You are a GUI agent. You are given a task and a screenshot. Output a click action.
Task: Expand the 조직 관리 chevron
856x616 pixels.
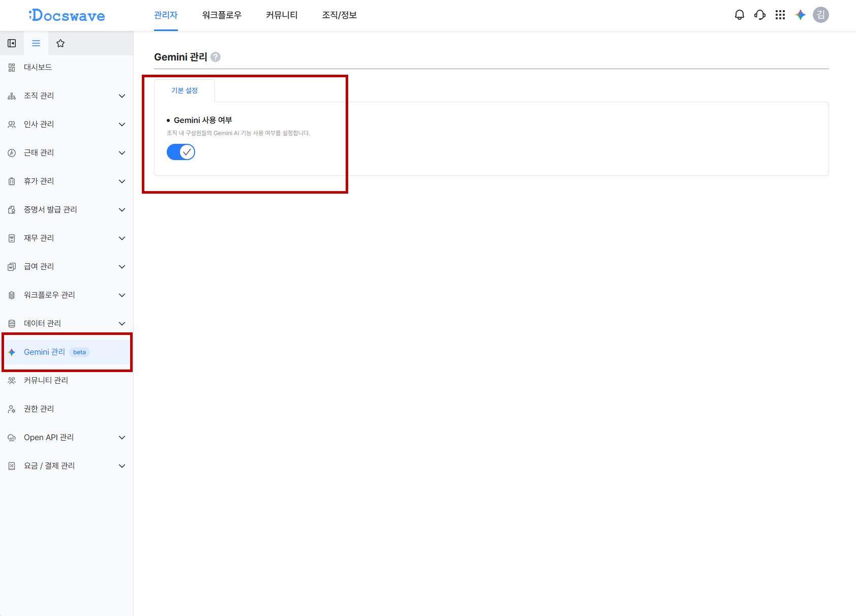coord(122,96)
